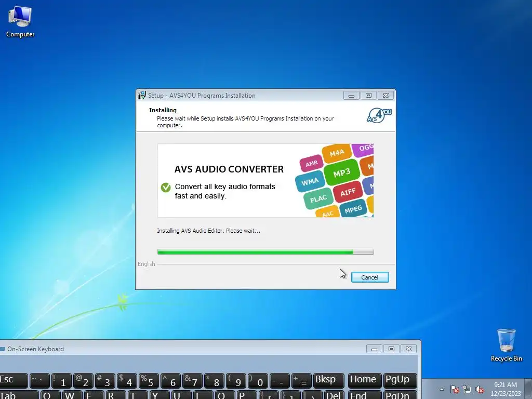Viewport: 532px width, 399px height.
Task: Click the M4A format tile in banner
Action: (x=337, y=153)
